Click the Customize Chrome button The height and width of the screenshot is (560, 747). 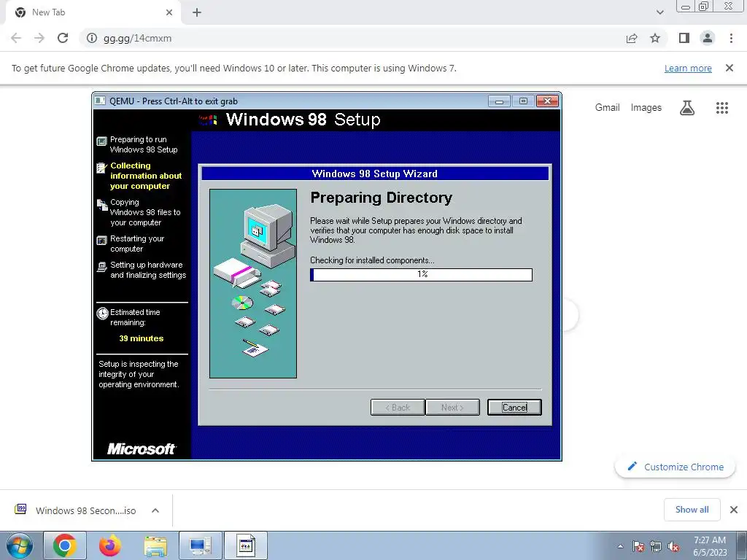[x=675, y=467]
